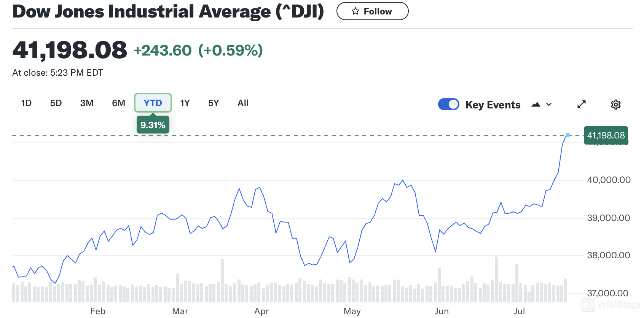The height and width of the screenshot is (318, 644).
Task: Click the 41,198.08 current price label
Action: [x=606, y=135]
